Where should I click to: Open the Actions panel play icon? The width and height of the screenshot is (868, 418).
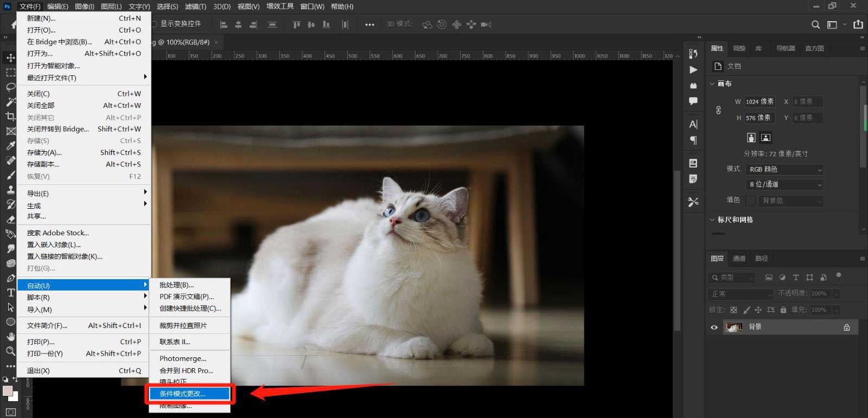(x=693, y=70)
